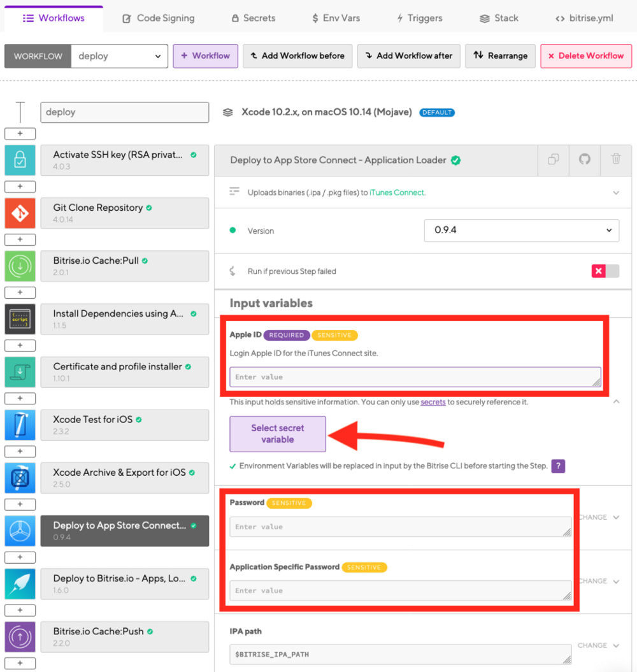
Task: Click the Deploy to App Store Connect icon
Action: (20, 531)
